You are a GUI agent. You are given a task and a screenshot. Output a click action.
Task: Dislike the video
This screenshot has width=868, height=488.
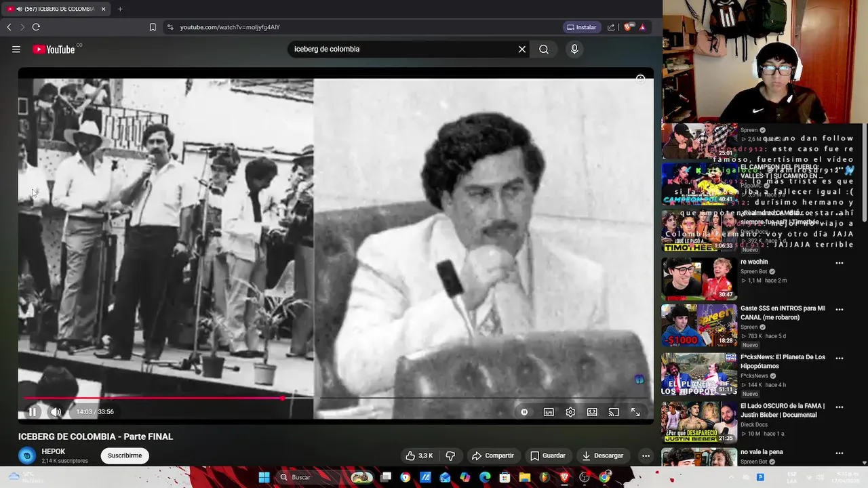(450, 455)
